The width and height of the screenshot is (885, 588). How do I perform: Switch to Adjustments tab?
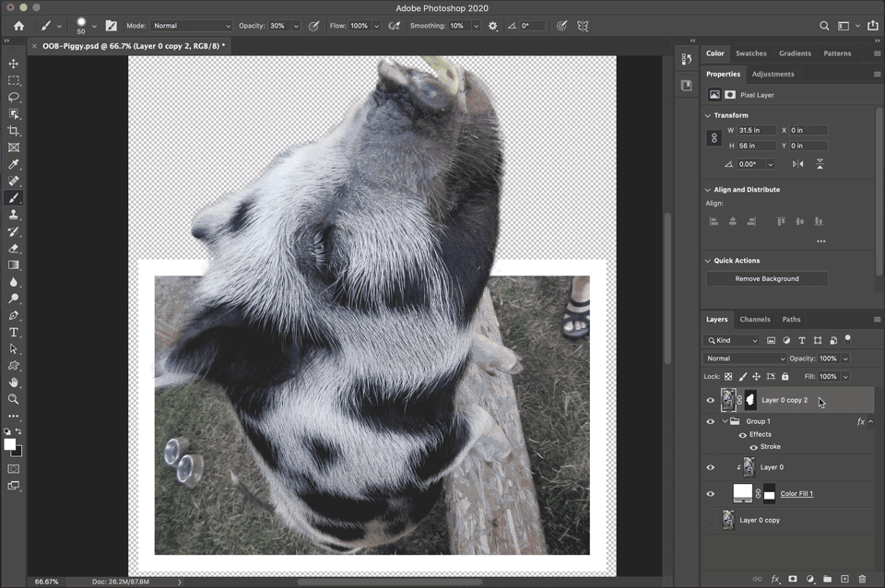click(773, 75)
